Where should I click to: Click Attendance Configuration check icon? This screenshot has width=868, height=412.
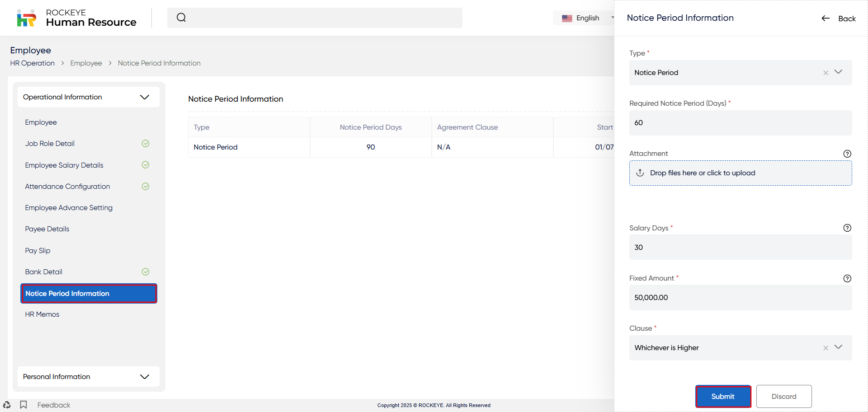pyautogui.click(x=146, y=187)
